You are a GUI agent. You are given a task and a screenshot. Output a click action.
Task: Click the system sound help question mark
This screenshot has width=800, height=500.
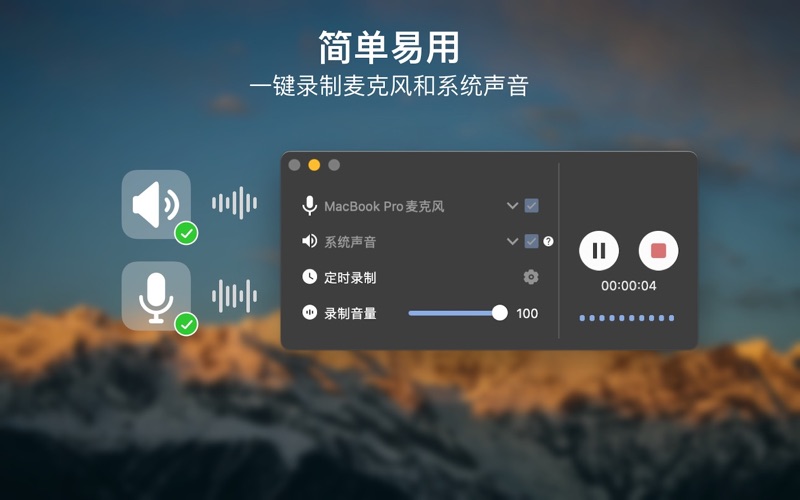548,241
